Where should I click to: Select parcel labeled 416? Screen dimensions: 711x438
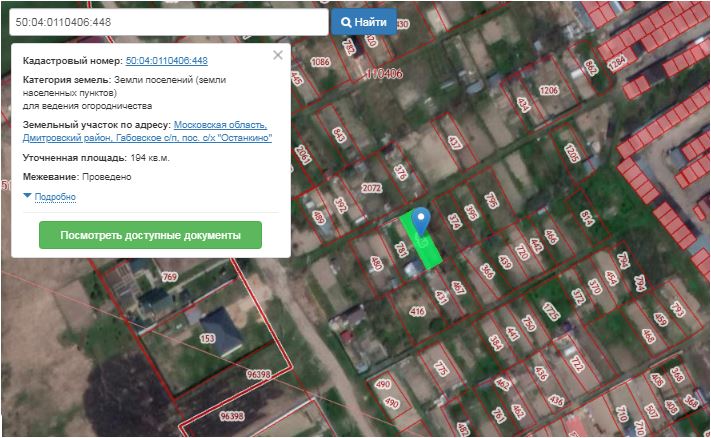pos(417,311)
